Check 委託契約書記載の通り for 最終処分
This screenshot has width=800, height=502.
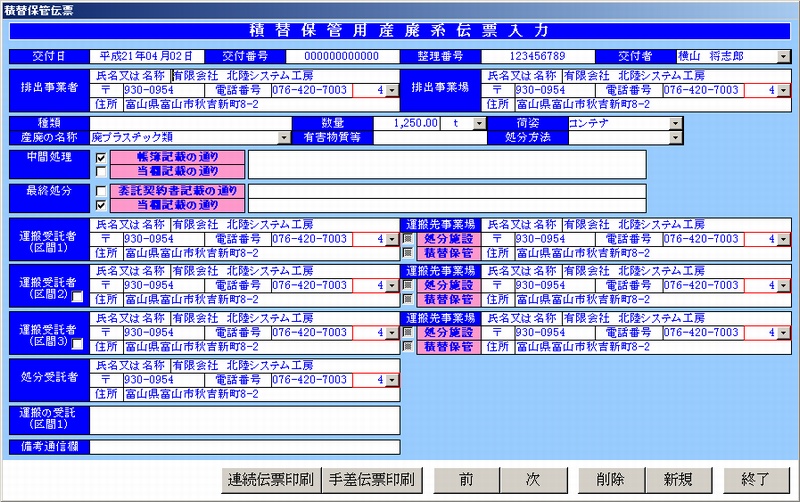point(101,191)
